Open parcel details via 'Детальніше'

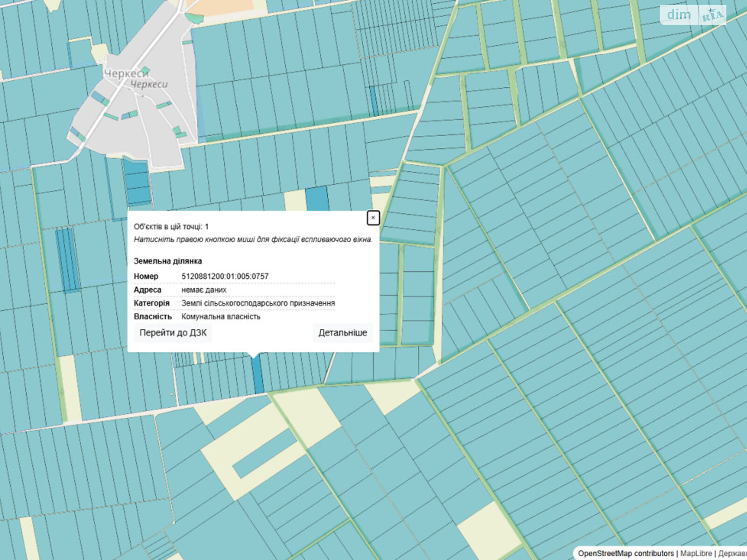click(343, 333)
